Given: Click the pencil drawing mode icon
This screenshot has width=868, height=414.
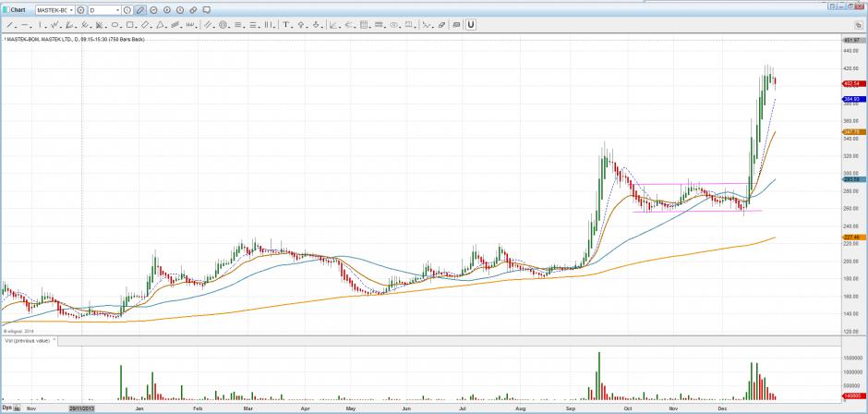Looking at the screenshot, I should 140,10.
